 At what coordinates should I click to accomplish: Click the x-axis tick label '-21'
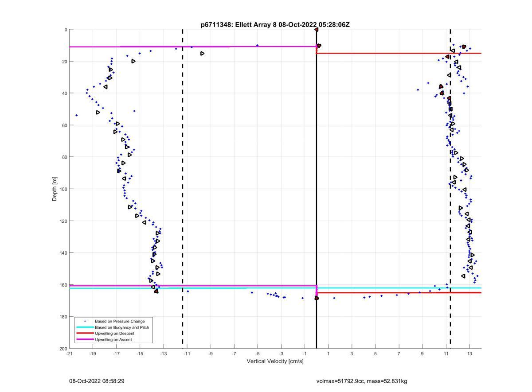[69, 354]
